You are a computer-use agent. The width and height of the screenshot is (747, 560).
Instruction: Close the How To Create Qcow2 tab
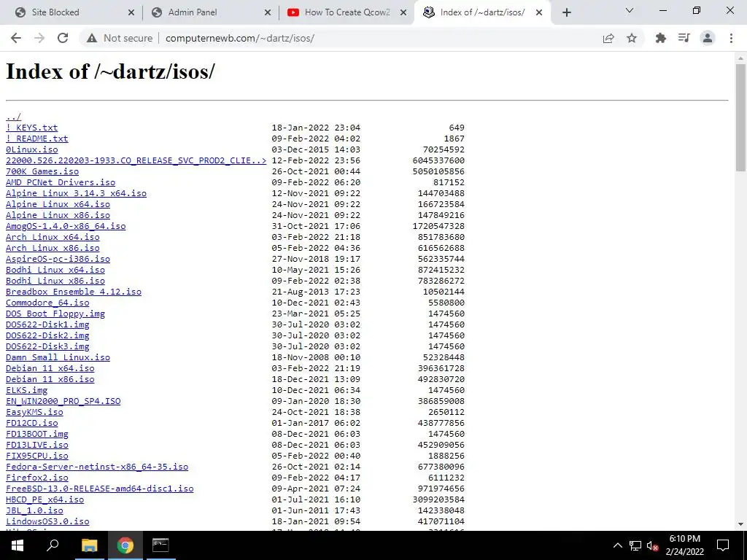[403, 12]
